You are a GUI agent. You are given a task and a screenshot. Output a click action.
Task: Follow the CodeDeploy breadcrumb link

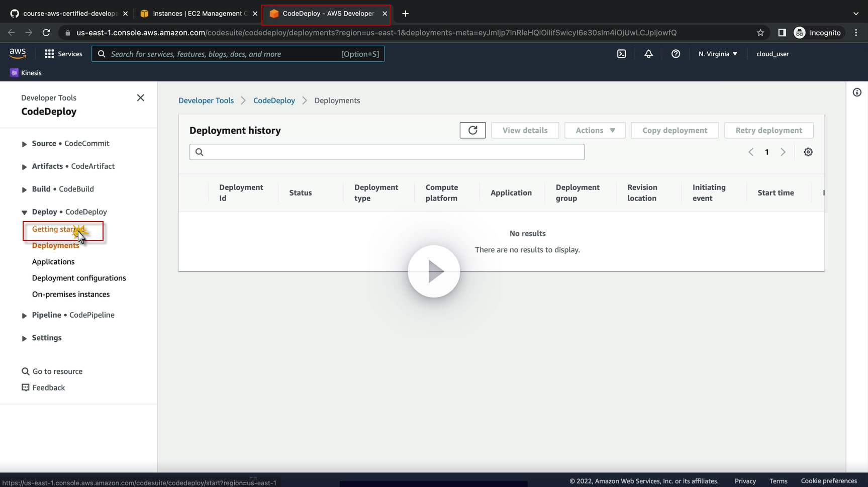(x=274, y=101)
